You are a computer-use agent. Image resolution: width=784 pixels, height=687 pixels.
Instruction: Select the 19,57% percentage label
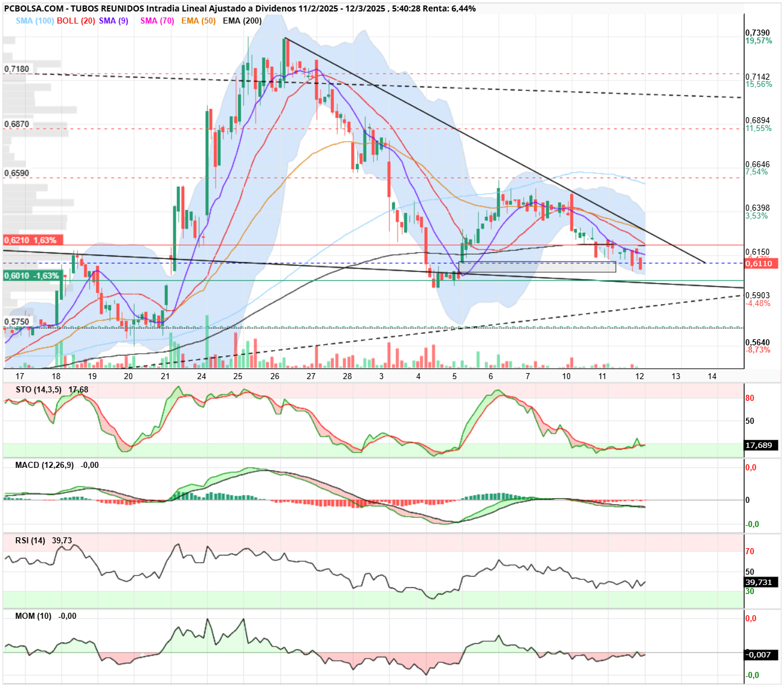tap(759, 40)
